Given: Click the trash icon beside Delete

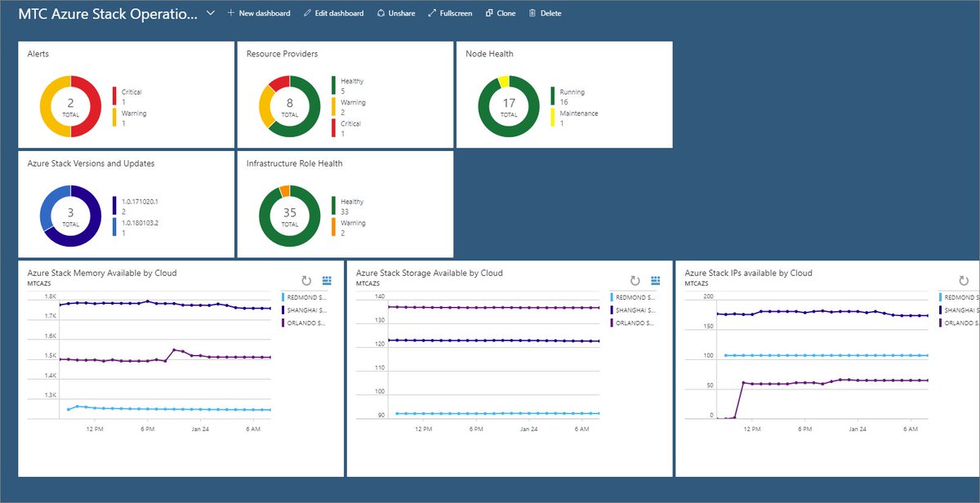Looking at the screenshot, I should [532, 14].
